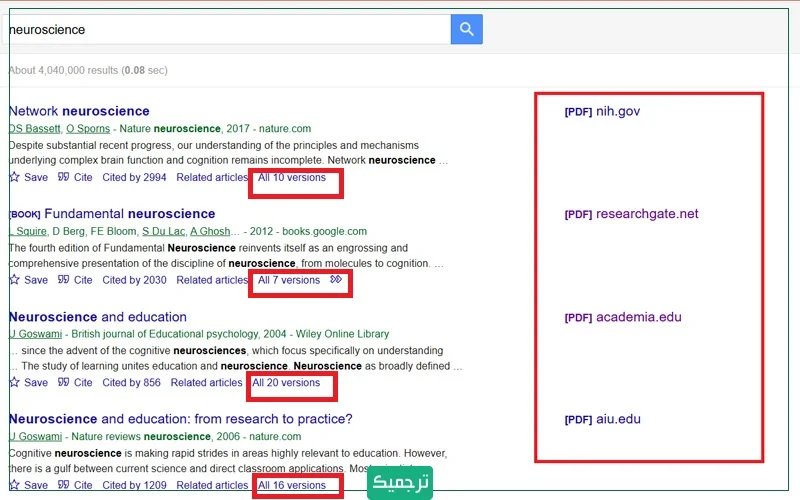Show Related articles for Neuroscience and education 2004
Viewport: 800px width, 500px height.
[x=206, y=383]
